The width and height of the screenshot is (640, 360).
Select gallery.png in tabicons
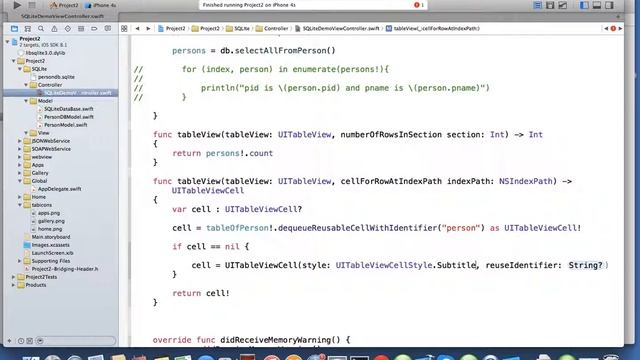coord(51,221)
